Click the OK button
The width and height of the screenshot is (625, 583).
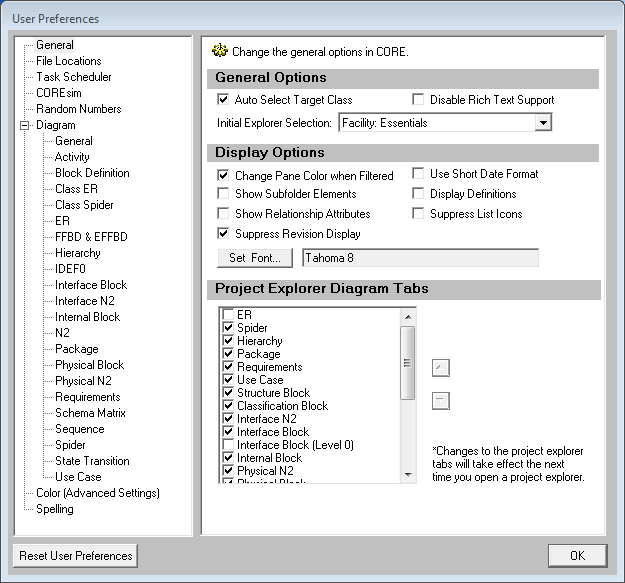coord(577,555)
